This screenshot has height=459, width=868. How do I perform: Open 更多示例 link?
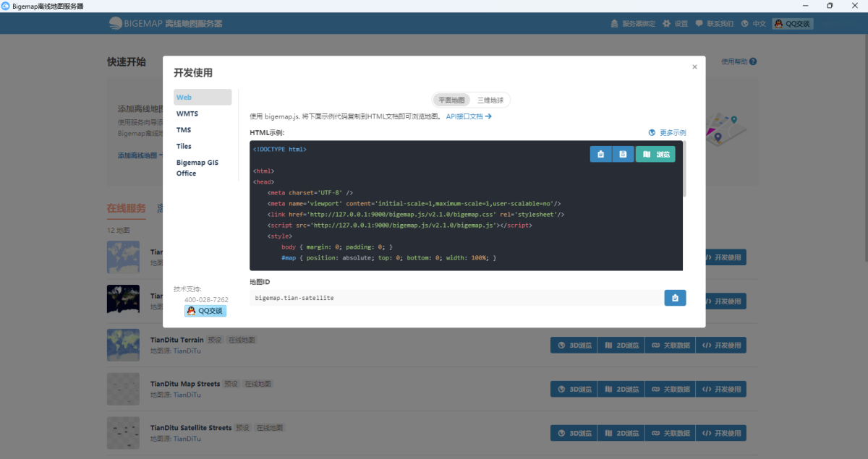[668, 133]
